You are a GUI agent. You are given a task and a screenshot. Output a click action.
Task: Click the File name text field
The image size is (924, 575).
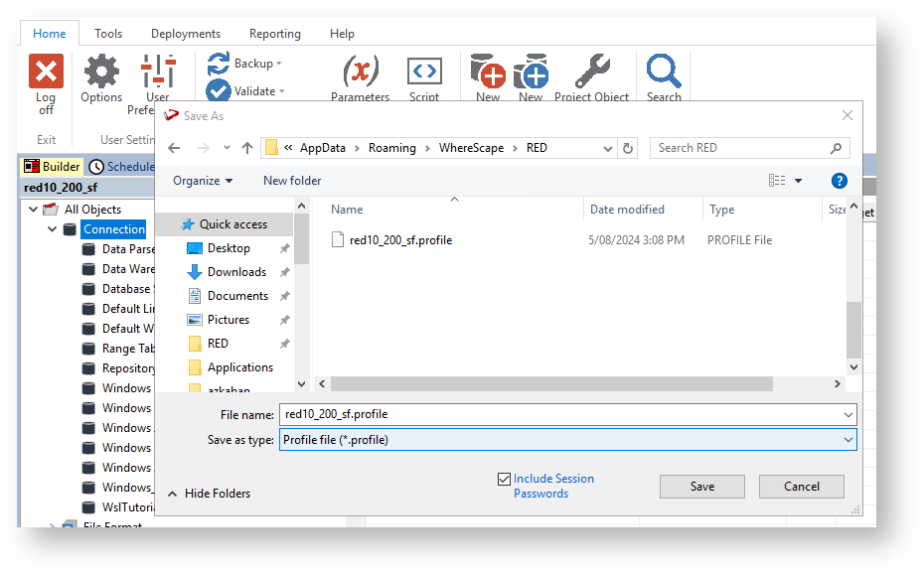[567, 415]
